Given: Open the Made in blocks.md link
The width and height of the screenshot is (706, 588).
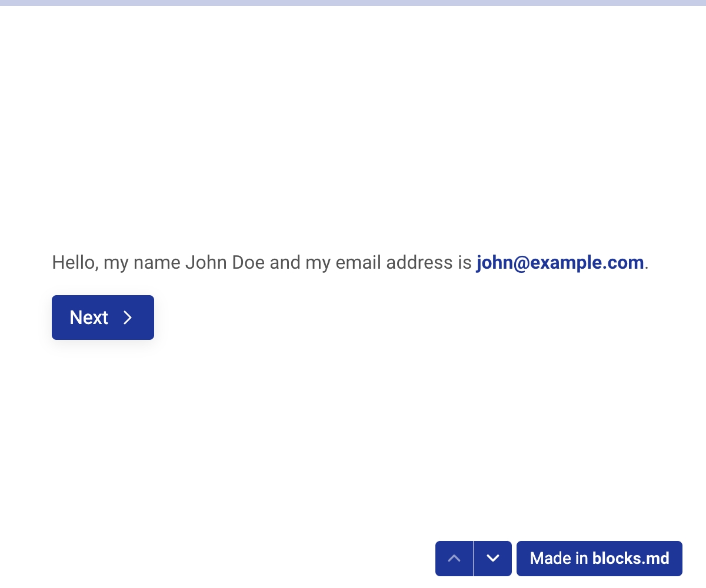Looking at the screenshot, I should [599, 558].
